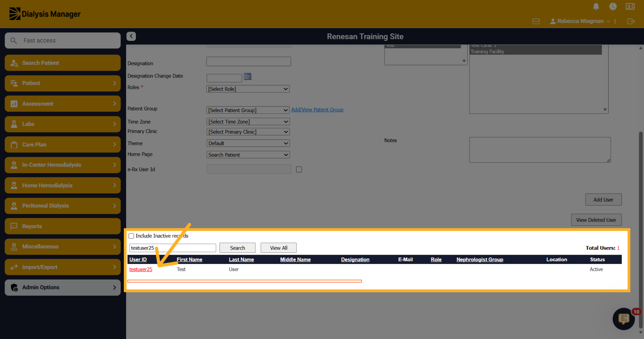The width and height of the screenshot is (644, 339).
Task: Open the Select Patient Group dropdown
Action: (248, 110)
